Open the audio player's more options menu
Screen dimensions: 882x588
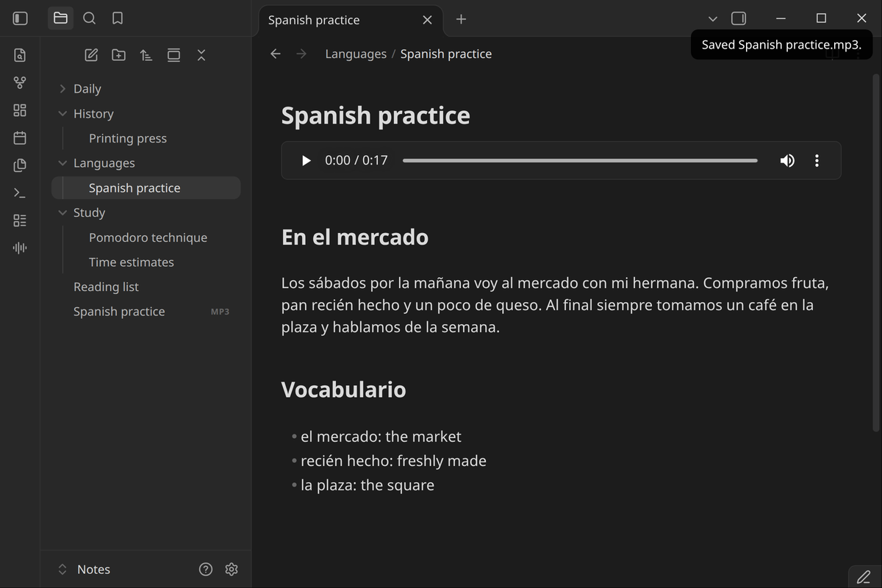[817, 160]
